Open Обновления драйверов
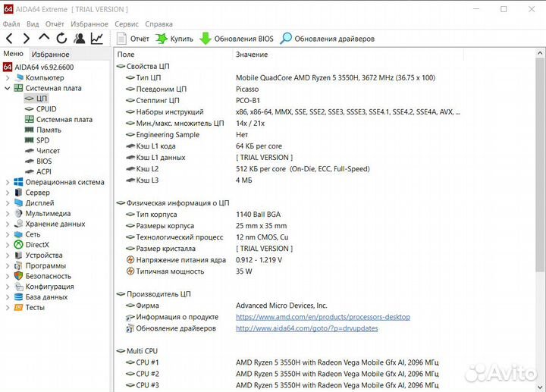The image size is (546, 392). [328, 39]
